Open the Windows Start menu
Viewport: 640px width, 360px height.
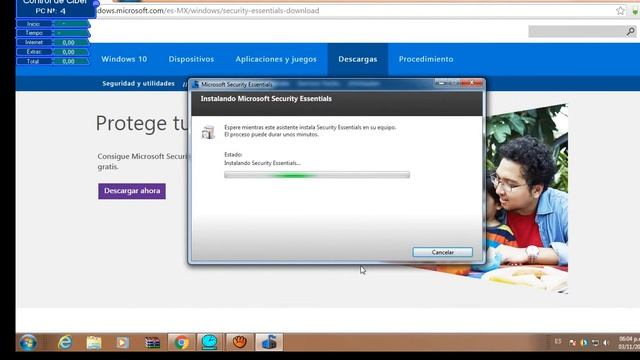coord(28,342)
